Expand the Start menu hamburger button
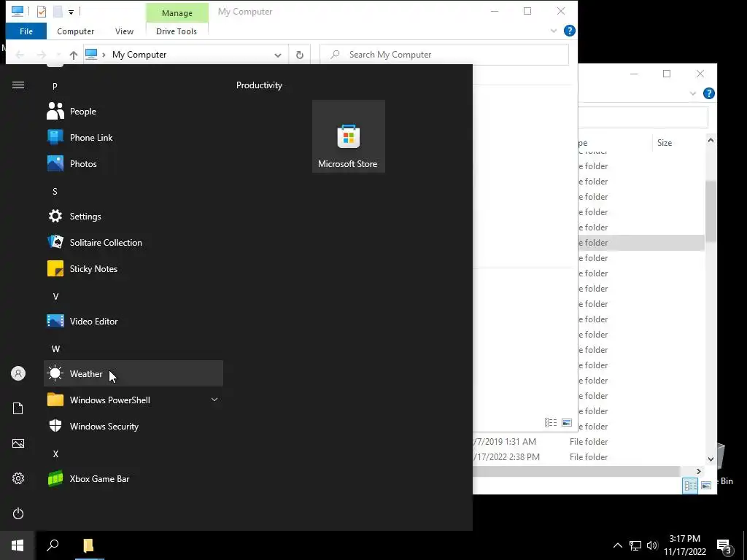747x560 pixels. click(x=18, y=85)
